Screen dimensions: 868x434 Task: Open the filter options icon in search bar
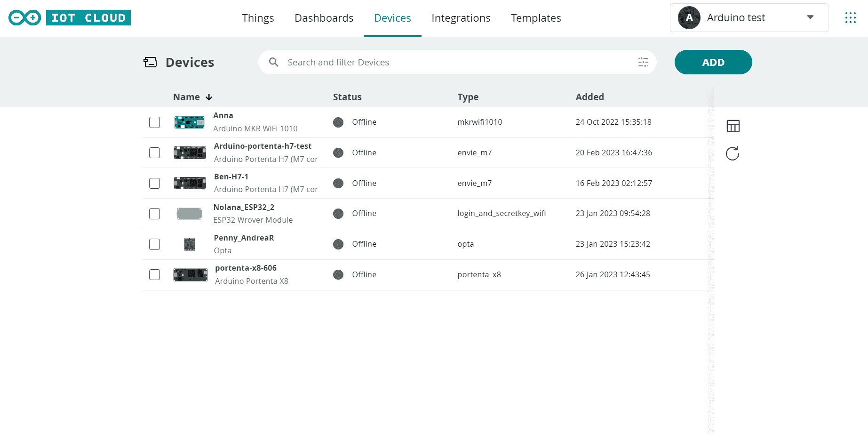pos(643,62)
